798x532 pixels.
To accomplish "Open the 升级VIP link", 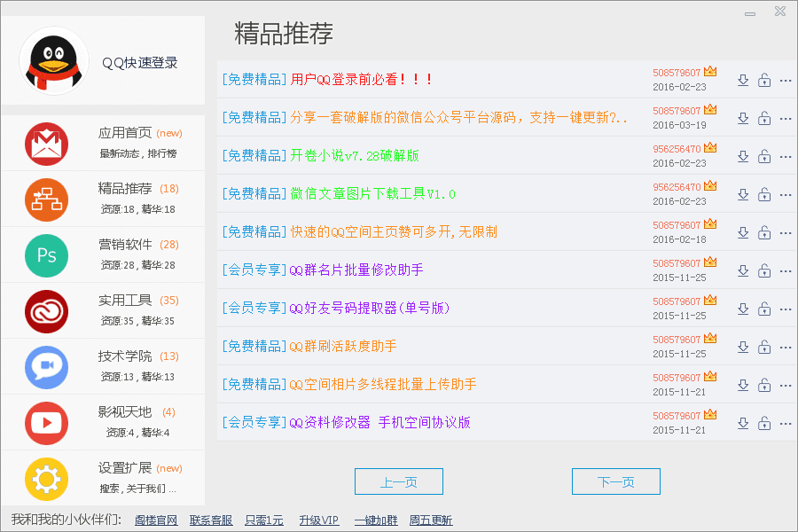I will [x=318, y=520].
